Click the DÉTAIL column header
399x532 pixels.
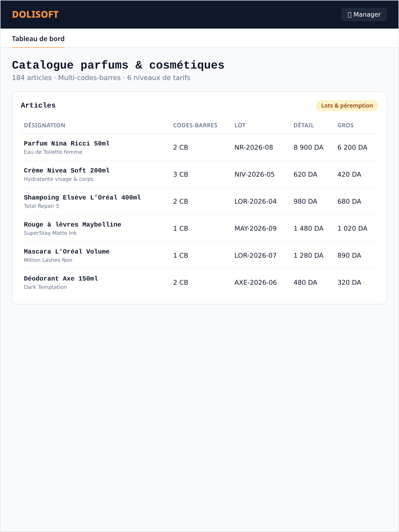coord(304,125)
